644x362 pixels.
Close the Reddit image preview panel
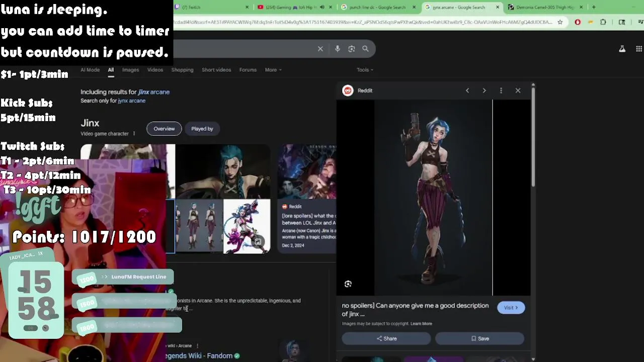coord(518,90)
